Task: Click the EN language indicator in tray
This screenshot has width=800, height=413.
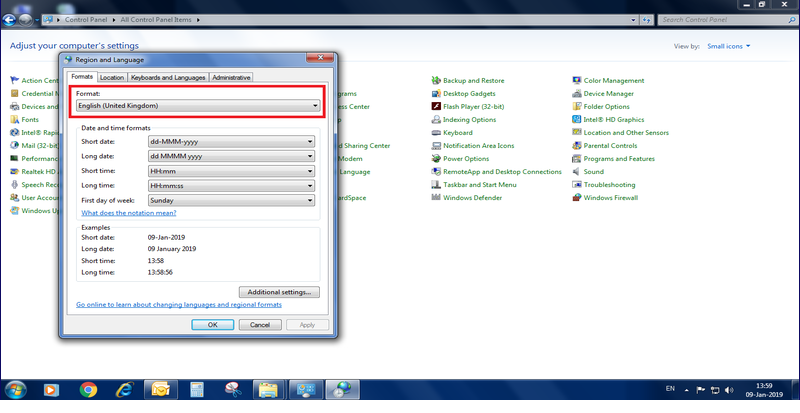Action: [670, 389]
